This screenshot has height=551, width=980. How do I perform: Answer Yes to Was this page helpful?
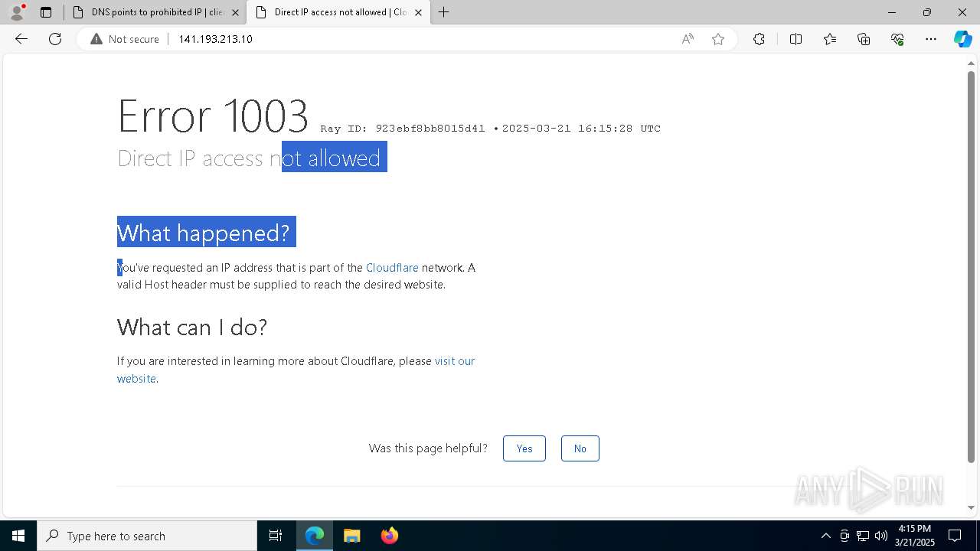point(524,448)
